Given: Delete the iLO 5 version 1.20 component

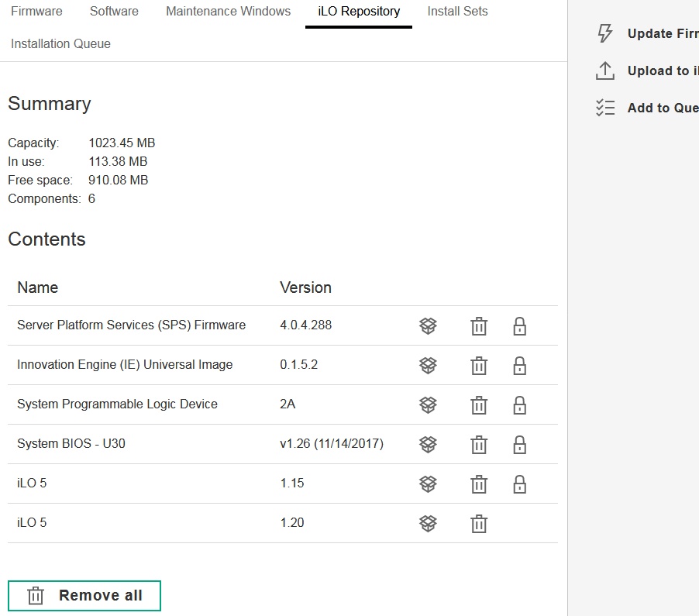Looking at the screenshot, I should click(478, 523).
